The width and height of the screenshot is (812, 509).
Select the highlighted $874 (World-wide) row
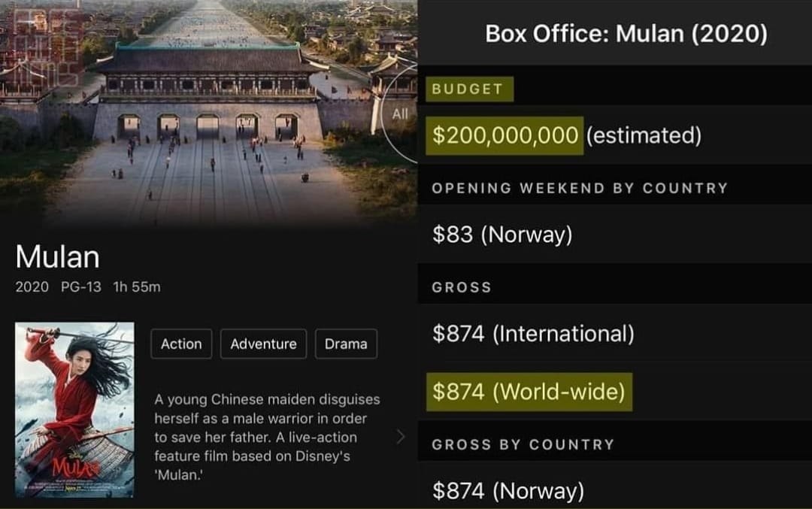pyautogui.click(x=529, y=392)
